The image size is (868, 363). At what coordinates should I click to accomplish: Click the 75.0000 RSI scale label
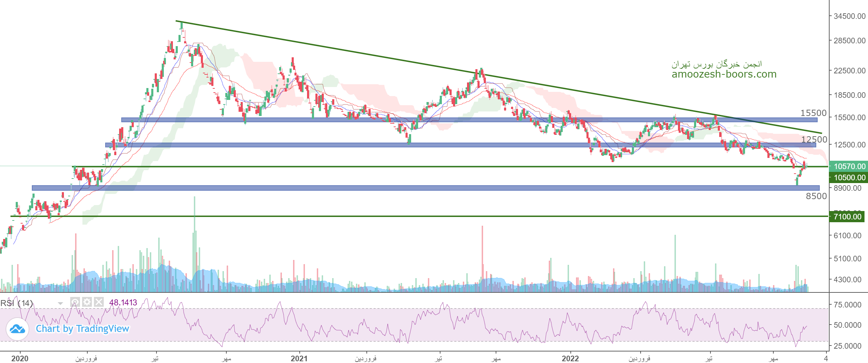(x=847, y=305)
